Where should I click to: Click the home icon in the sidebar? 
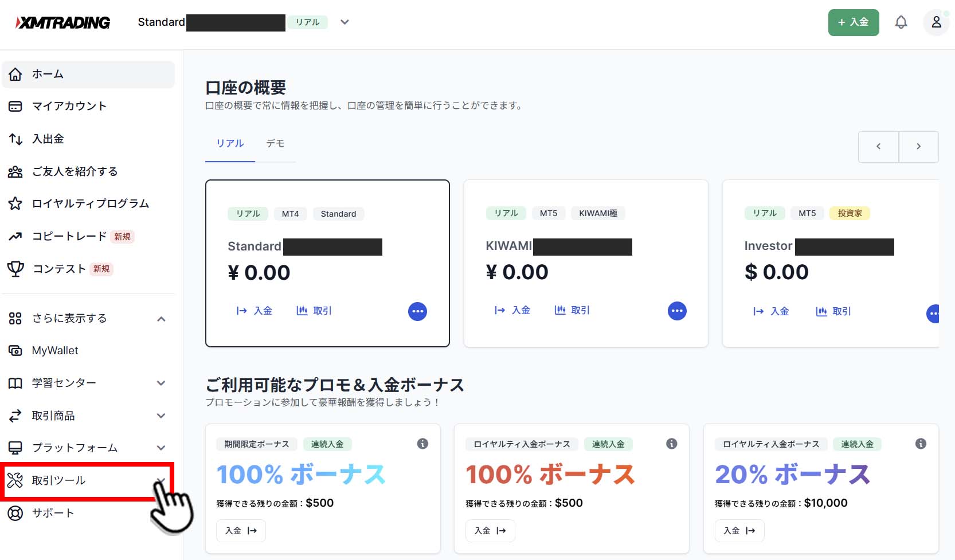(x=15, y=75)
